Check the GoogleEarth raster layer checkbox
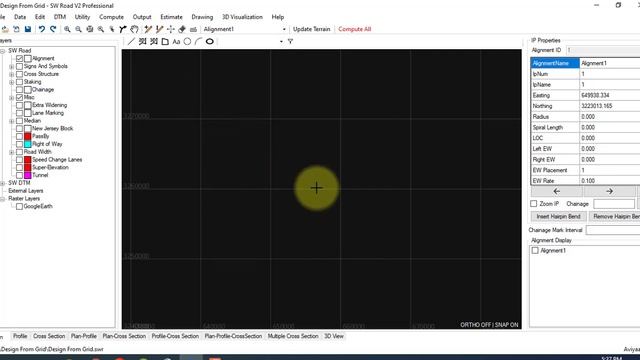The height and width of the screenshot is (360, 640). (19, 207)
